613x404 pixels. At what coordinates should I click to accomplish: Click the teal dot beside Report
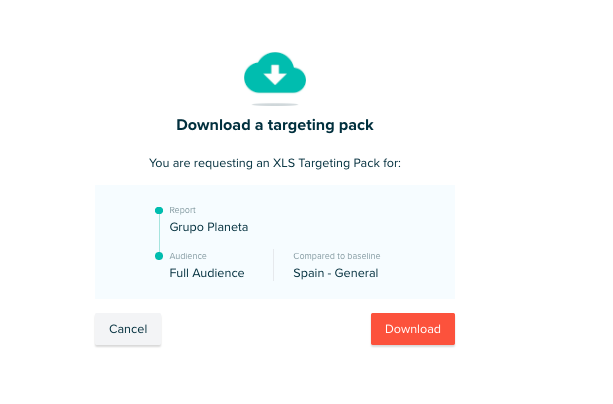(159, 210)
